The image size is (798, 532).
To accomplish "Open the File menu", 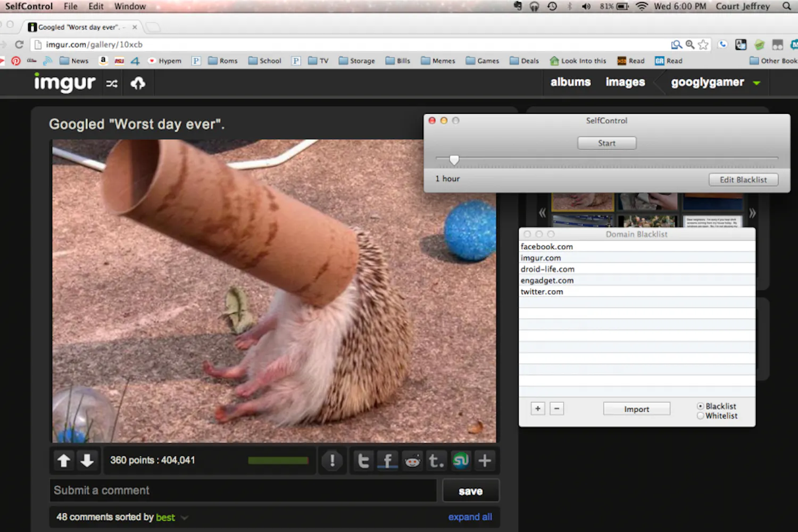I will [70, 6].
